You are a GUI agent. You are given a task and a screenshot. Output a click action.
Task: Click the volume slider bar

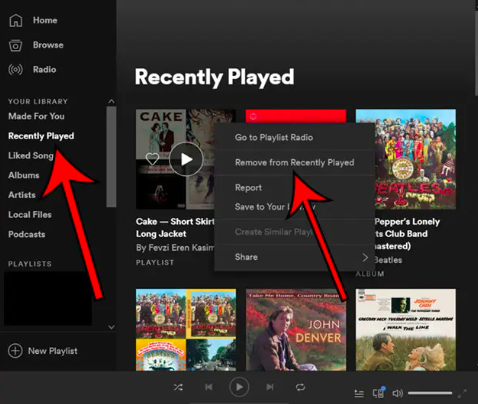coord(430,393)
